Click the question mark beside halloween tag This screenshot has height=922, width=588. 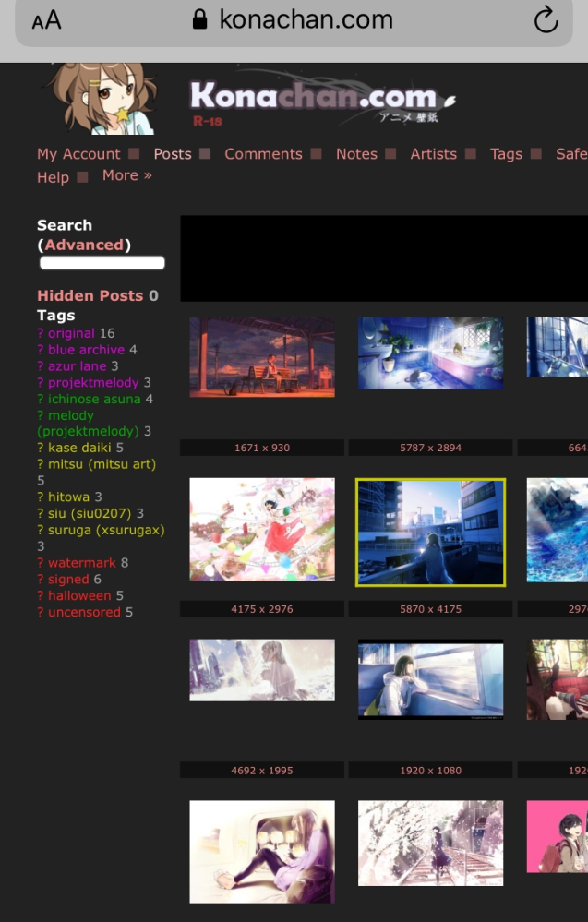click(x=41, y=596)
